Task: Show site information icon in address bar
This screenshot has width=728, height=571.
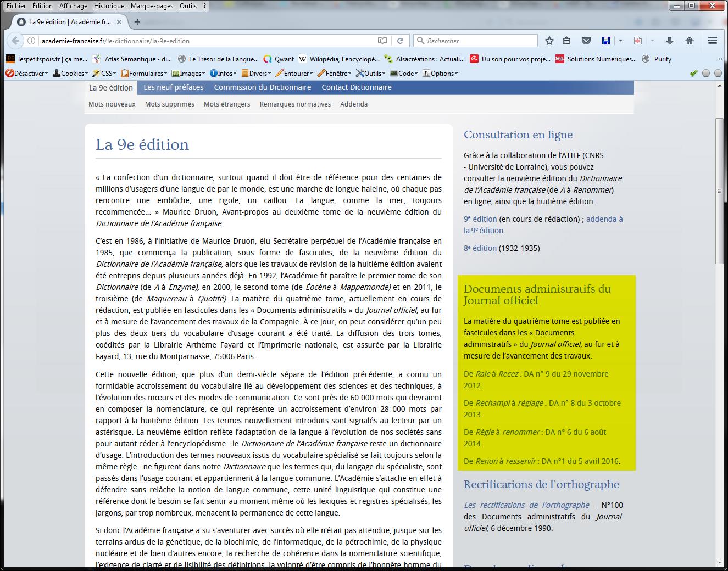Action: 31,41
